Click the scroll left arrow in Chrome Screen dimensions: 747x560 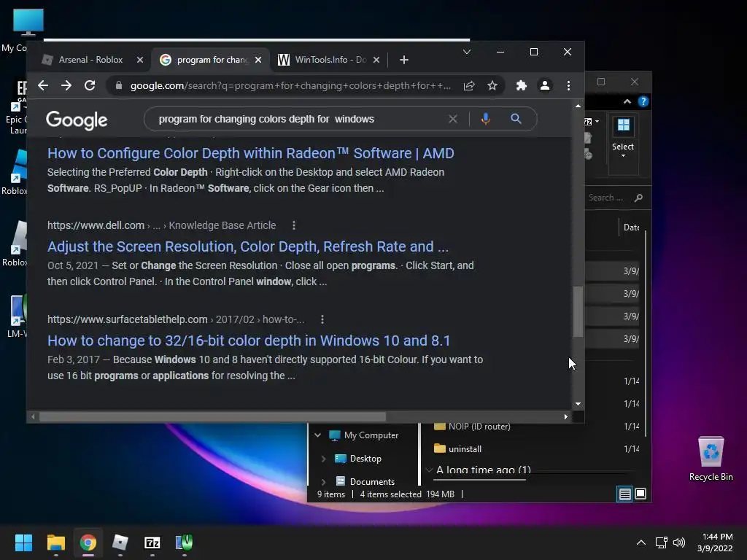coord(32,416)
